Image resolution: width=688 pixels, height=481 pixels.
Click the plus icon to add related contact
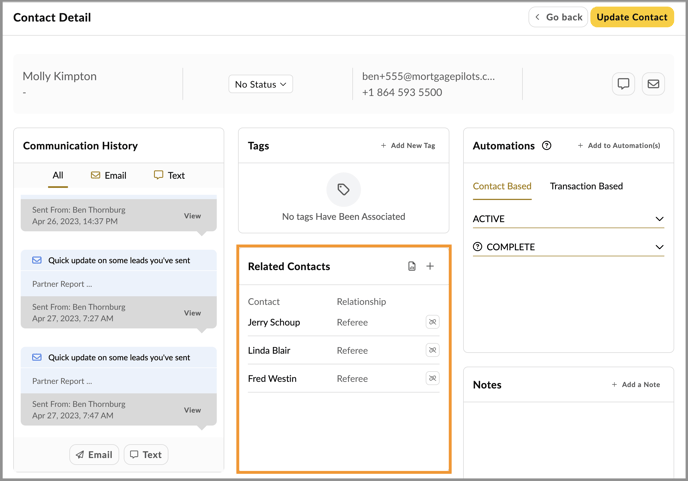coord(430,266)
